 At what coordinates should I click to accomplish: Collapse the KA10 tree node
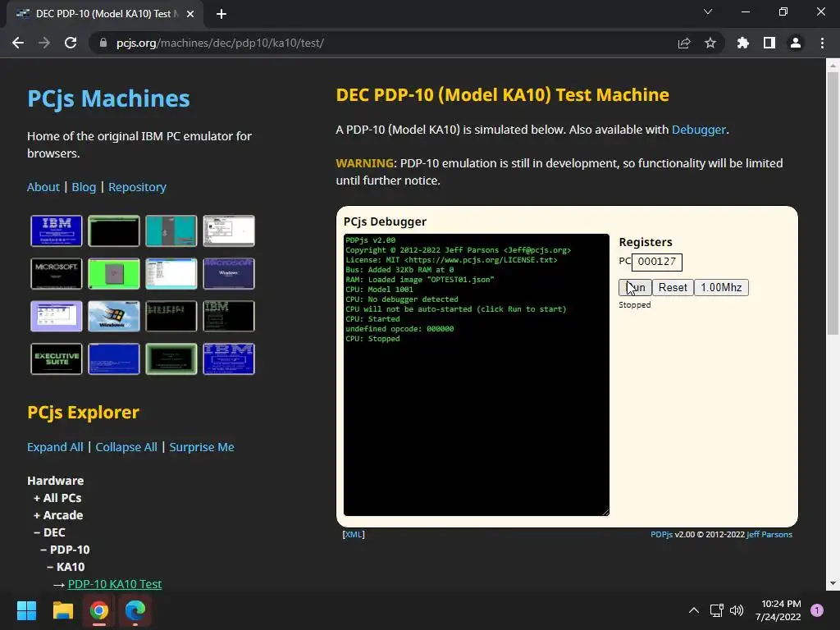[66, 567]
